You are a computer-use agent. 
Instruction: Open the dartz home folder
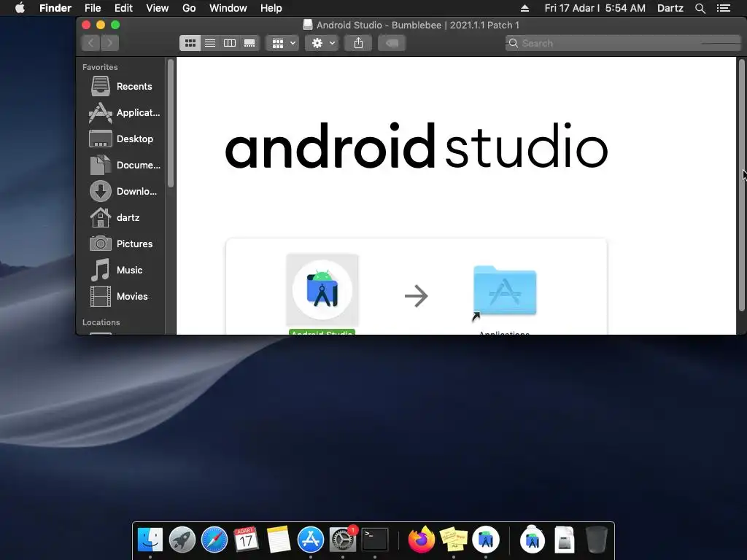(115, 217)
